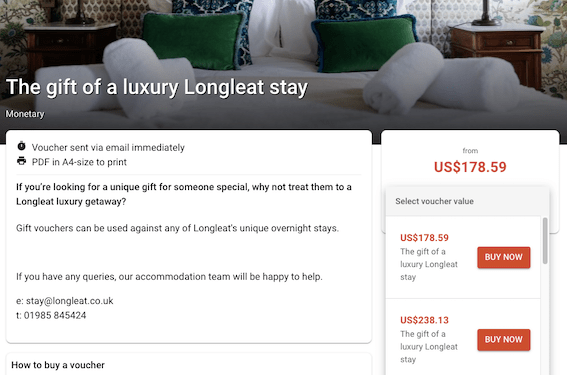567x375 pixels.
Task: Click first voucher's luxury Longleat stay description
Action: pos(429,264)
